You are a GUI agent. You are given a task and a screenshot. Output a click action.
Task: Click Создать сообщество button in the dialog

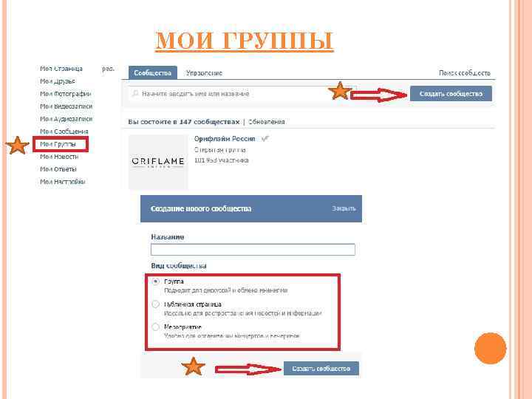click(321, 368)
